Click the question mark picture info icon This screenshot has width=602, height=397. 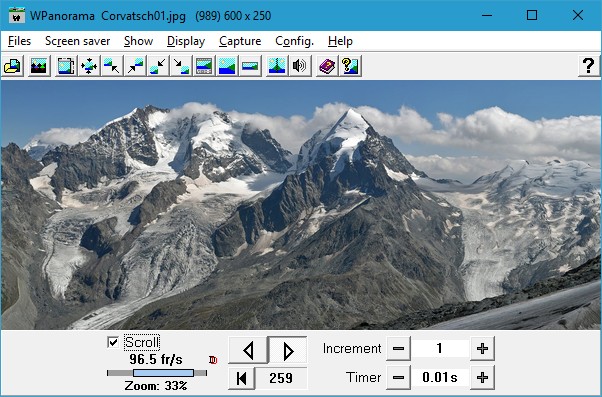[350, 66]
